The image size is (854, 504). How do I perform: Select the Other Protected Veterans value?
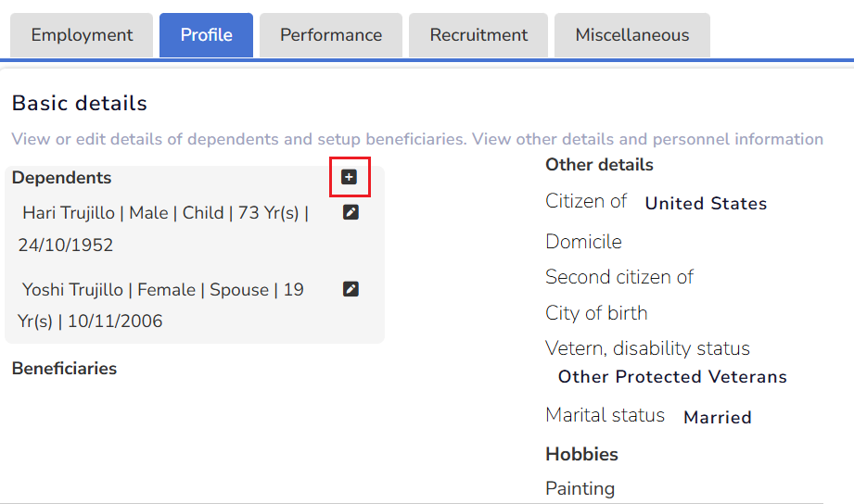672,377
